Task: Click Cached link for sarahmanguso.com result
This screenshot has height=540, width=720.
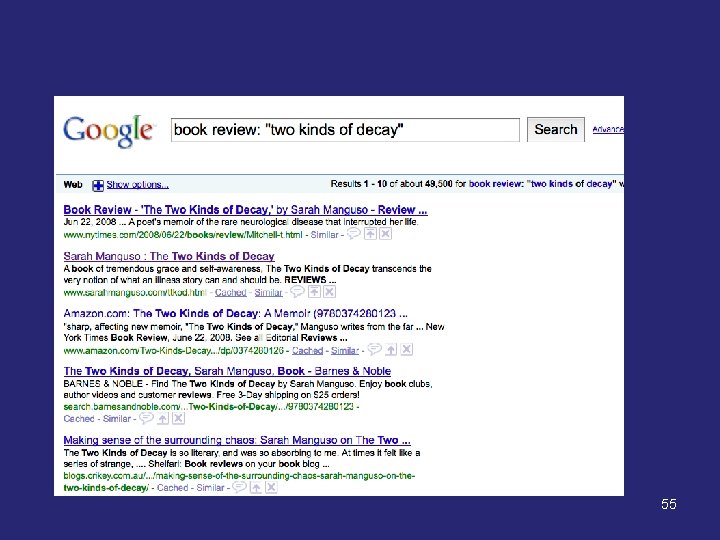Action: coord(231,292)
